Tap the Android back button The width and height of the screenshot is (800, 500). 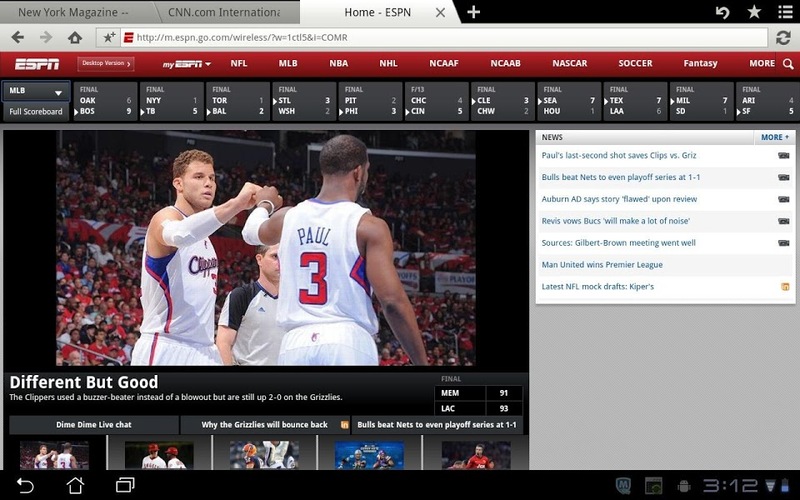tap(24, 485)
